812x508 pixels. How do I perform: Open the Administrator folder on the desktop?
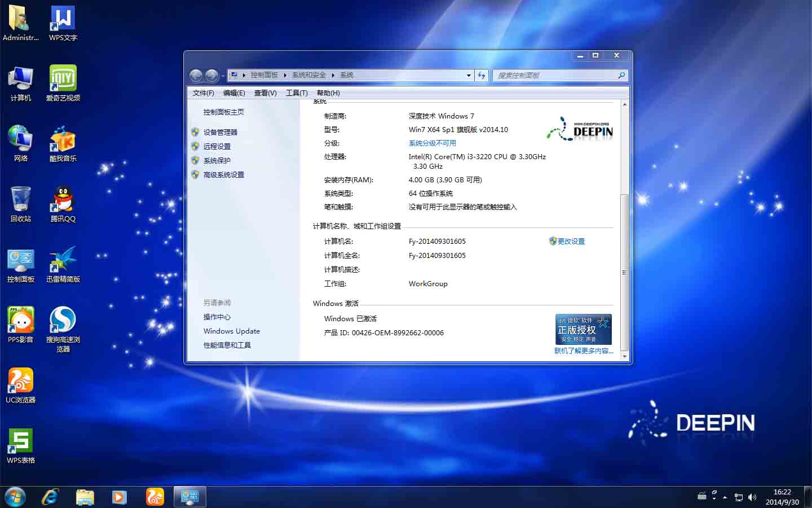pos(20,23)
